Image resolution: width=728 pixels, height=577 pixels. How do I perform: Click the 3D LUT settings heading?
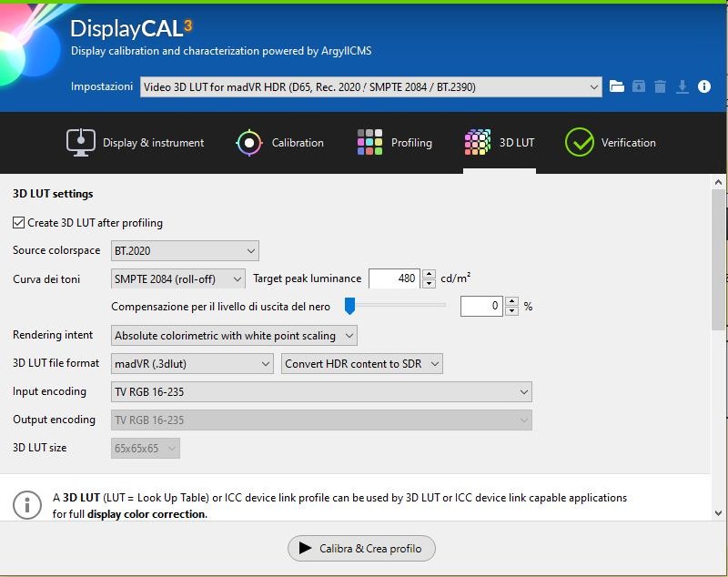(x=53, y=194)
